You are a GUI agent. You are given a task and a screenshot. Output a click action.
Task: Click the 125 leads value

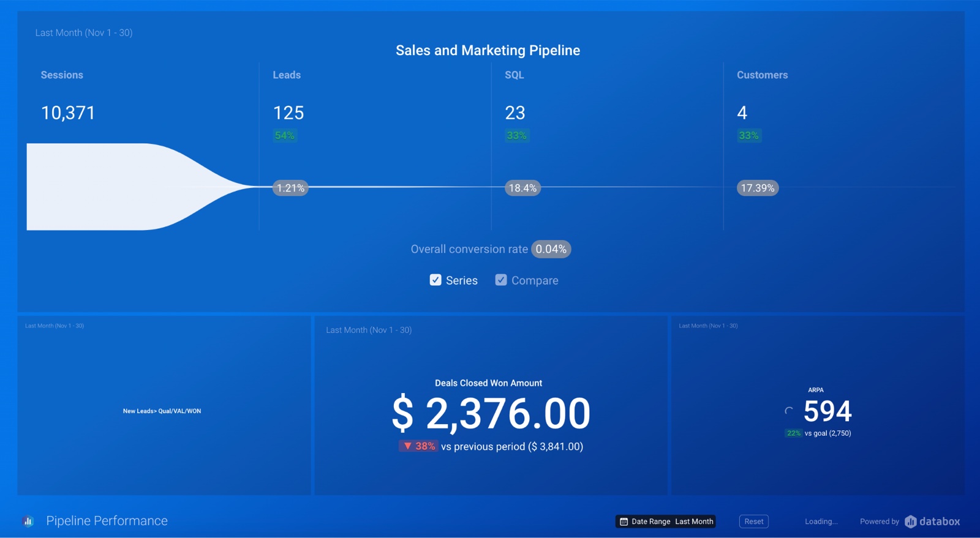click(288, 113)
